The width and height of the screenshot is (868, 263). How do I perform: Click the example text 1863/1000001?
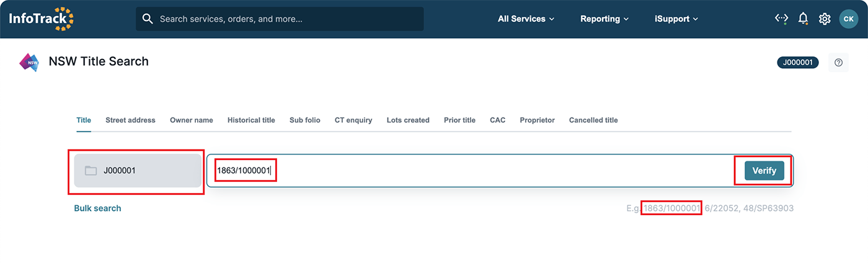[x=672, y=208]
